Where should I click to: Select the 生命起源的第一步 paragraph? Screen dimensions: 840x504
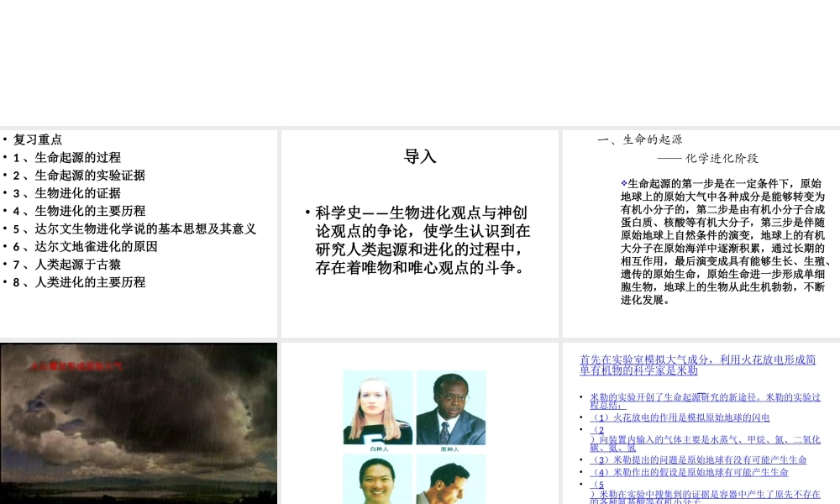click(726, 242)
